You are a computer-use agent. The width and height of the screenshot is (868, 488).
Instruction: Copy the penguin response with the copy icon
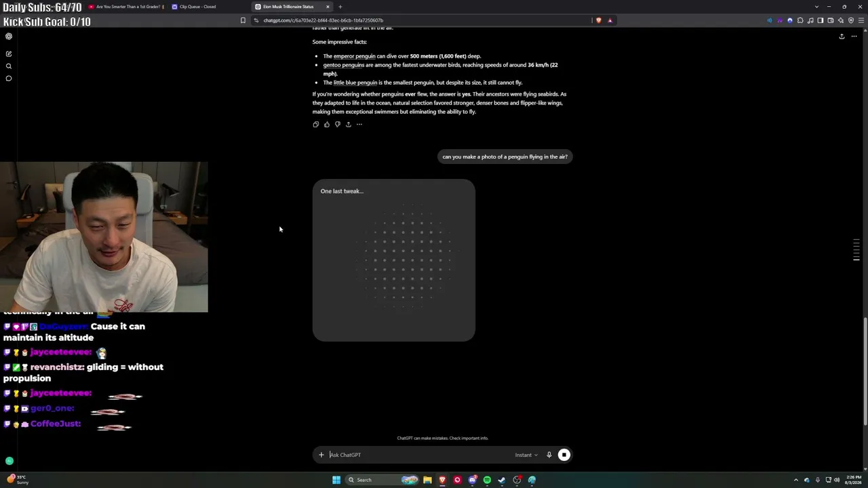tap(316, 125)
